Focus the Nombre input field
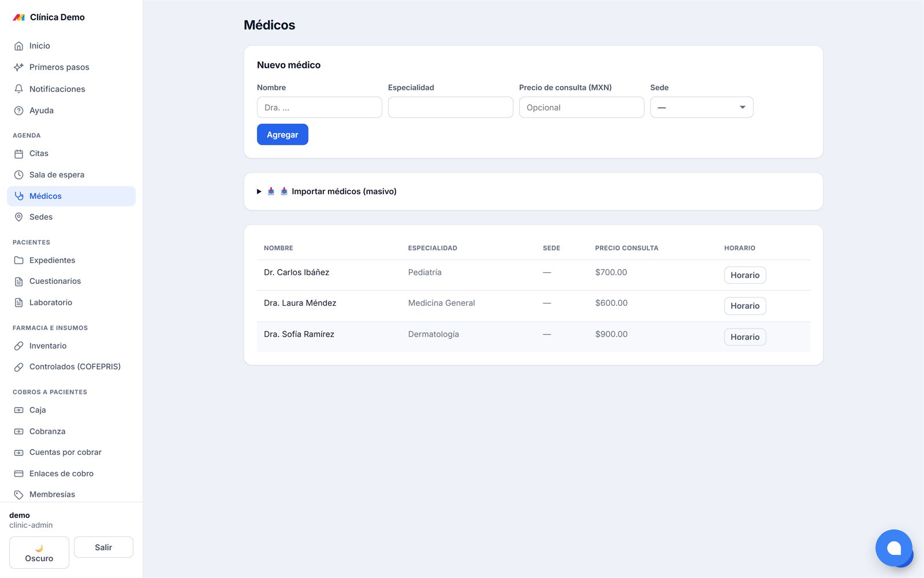The width and height of the screenshot is (924, 578). point(319,108)
